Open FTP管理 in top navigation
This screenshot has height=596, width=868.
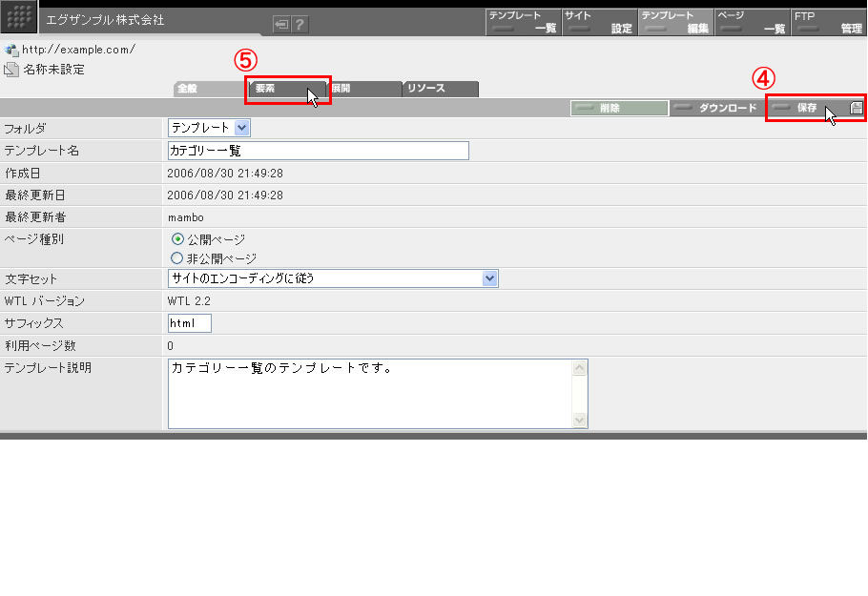click(x=828, y=22)
